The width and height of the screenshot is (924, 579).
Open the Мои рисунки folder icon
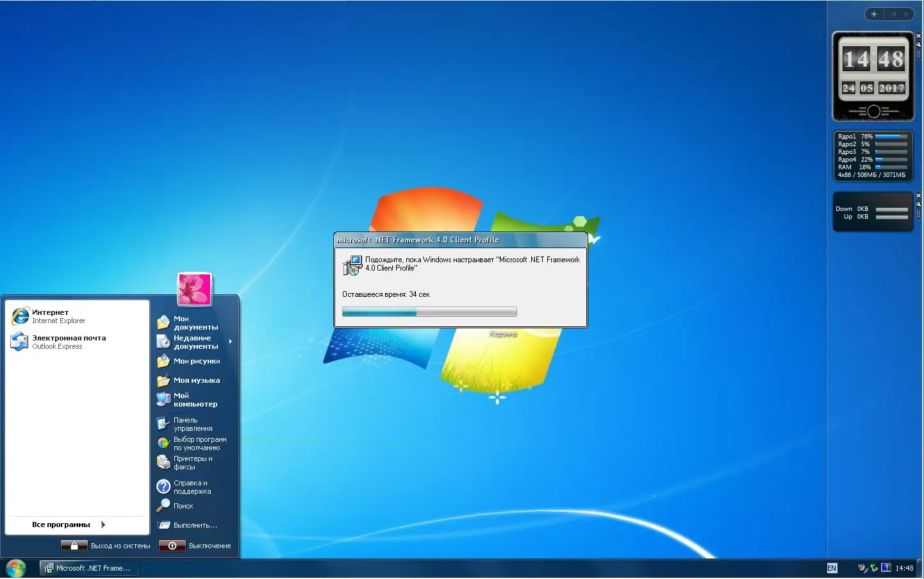point(163,361)
